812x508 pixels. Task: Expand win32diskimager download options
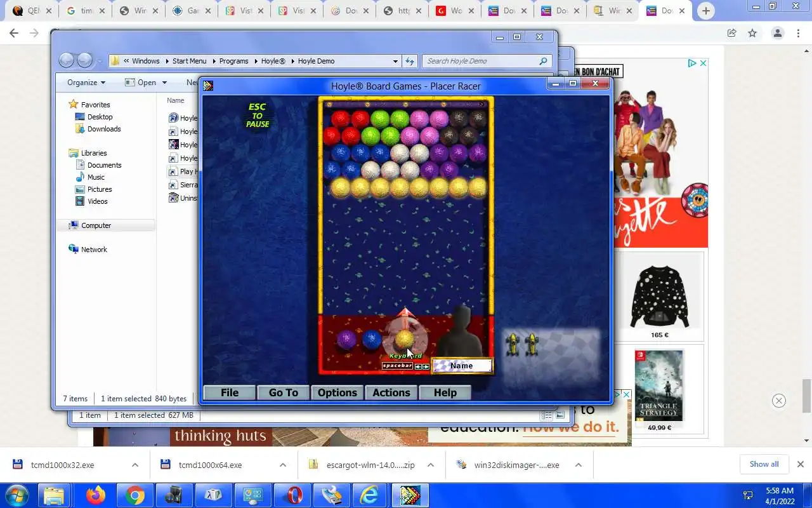point(579,465)
